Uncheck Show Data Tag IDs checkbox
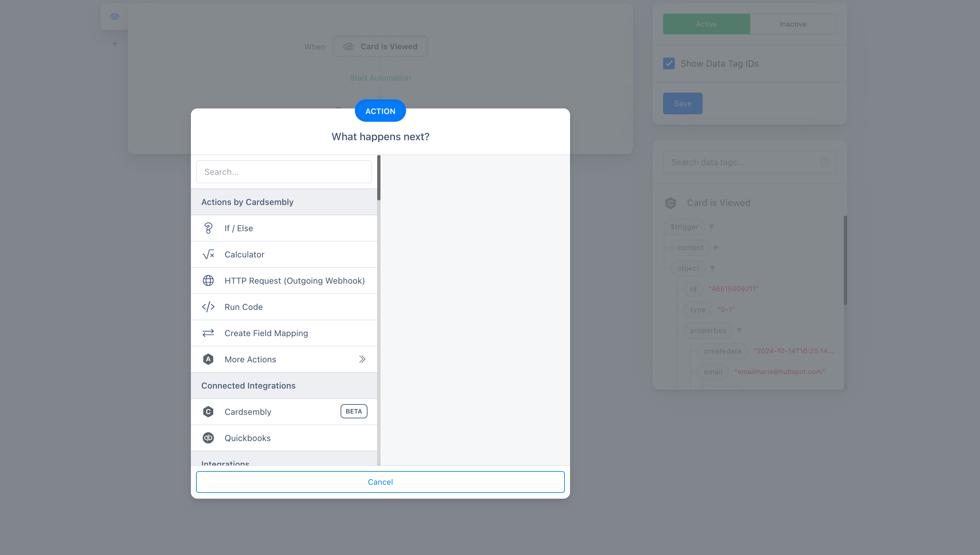Viewport: 980px width, 555px height. [x=669, y=63]
